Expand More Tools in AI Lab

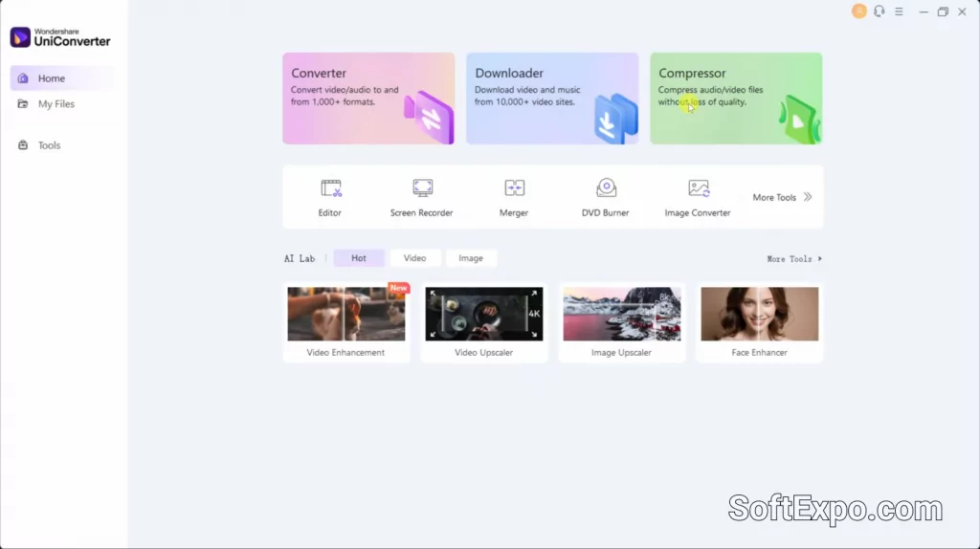[x=793, y=259]
